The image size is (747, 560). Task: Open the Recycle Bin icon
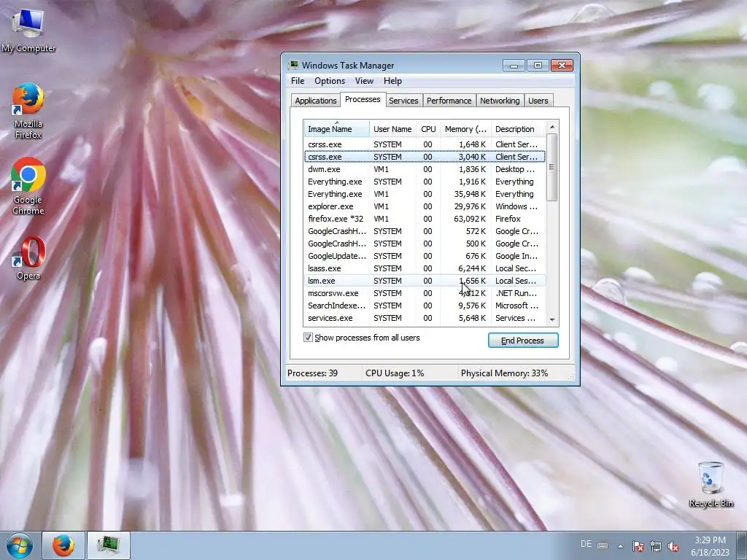(x=711, y=484)
